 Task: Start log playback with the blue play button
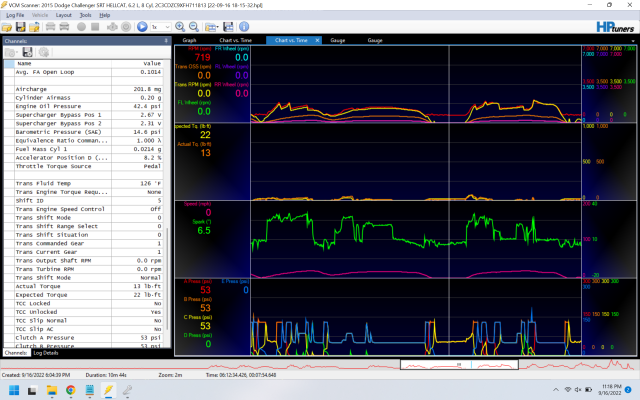point(142,27)
